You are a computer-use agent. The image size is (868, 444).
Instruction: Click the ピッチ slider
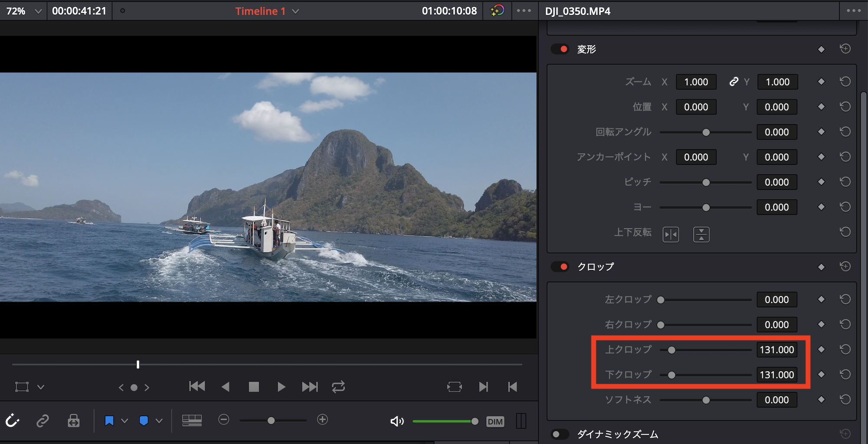tap(706, 183)
